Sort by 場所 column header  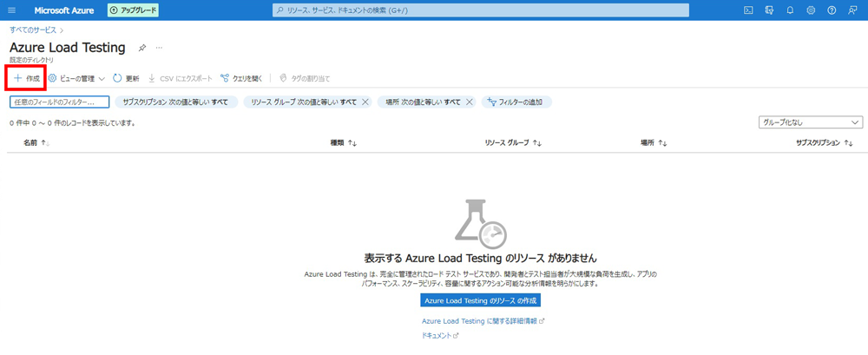pyautogui.click(x=654, y=143)
